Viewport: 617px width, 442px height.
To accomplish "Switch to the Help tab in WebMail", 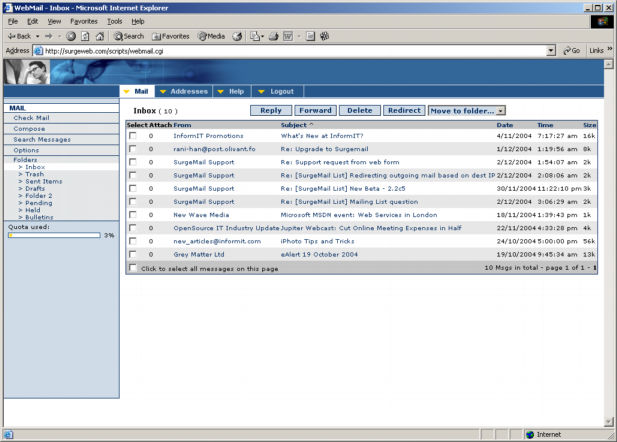I will [x=236, y=91].
